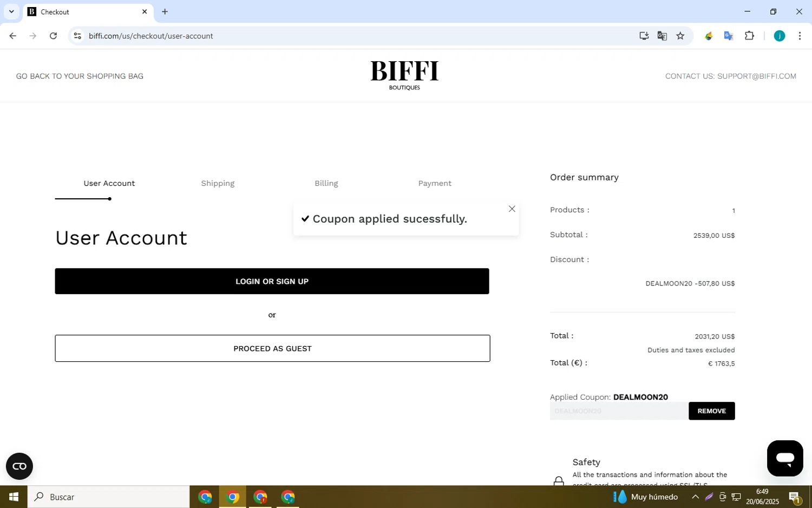Image resolution: width=812 pixels, height=508 pixels.
Task: Click the purple feather tray icon
Action: 709,497
